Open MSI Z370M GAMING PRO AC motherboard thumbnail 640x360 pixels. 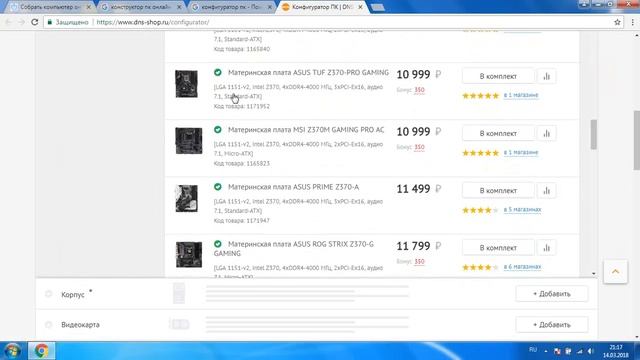tap(189, 141)
